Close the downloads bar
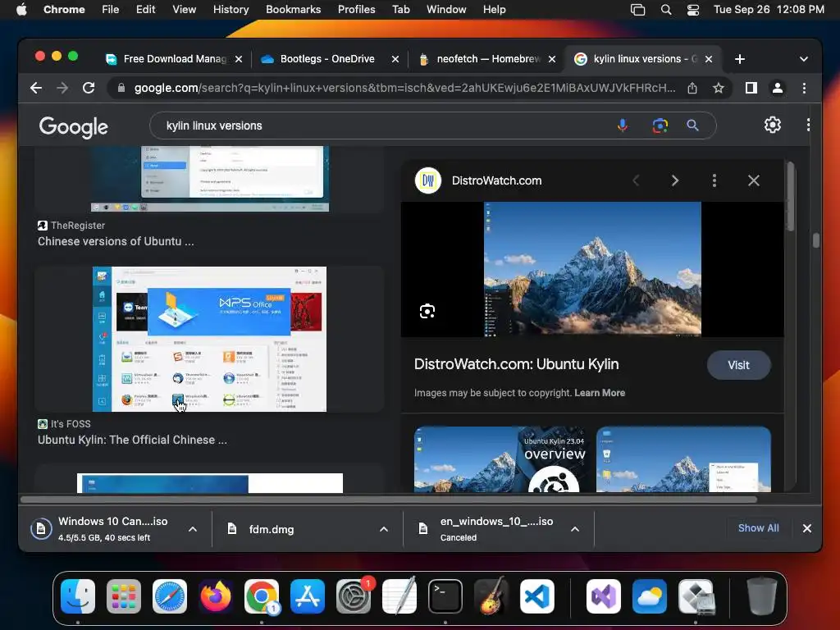This screenshot has width=840, height=630. (x=807, y=528)
